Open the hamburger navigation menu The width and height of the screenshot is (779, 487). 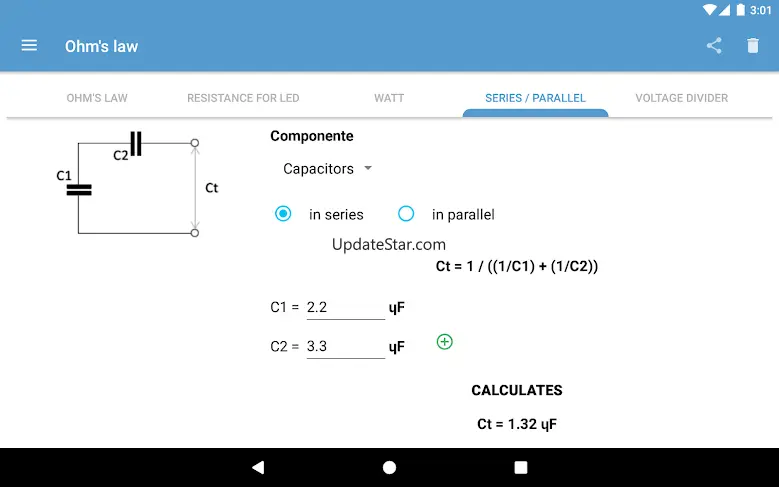[x=29, y=46]
